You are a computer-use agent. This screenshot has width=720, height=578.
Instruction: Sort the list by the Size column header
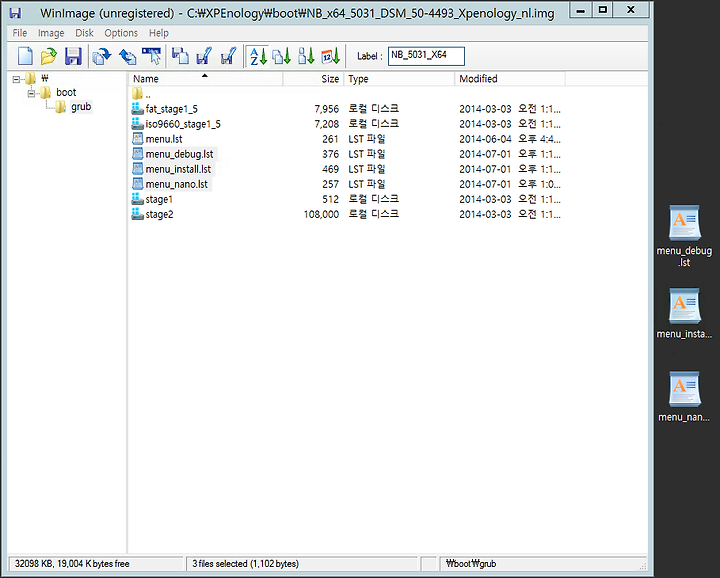tap(313, 79)
